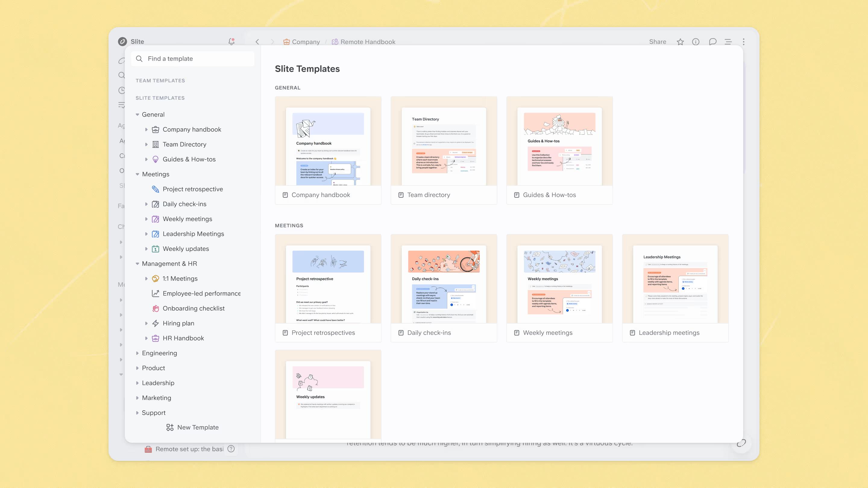Click the Weekly meetings calendar icon

pyautogui.click(x=155, y=219)
